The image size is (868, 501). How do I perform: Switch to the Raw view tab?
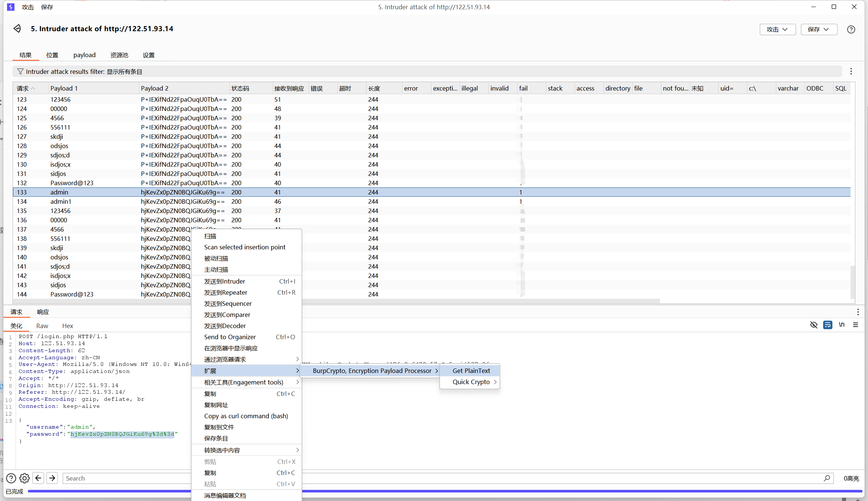[42, 325]
